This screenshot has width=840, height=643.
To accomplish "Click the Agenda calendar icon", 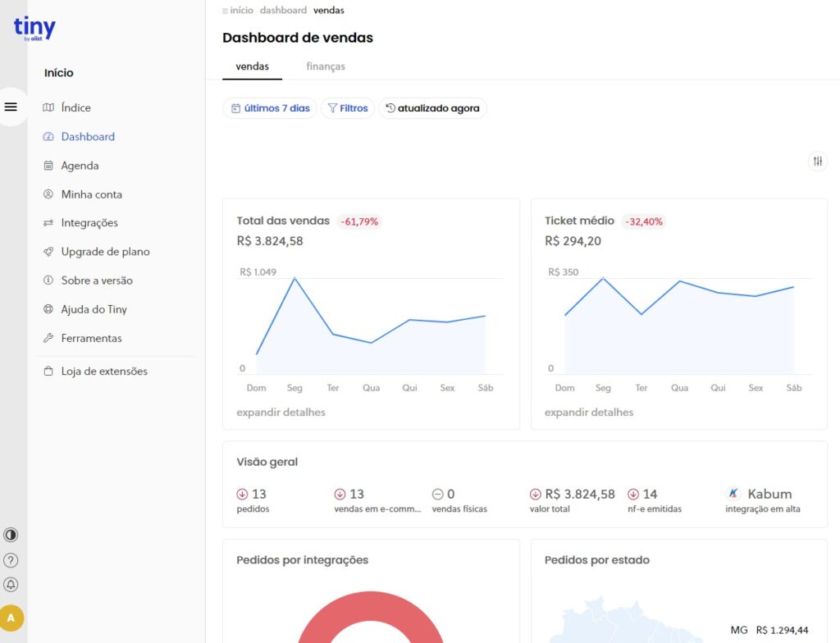I will click(x=48, y=166).
